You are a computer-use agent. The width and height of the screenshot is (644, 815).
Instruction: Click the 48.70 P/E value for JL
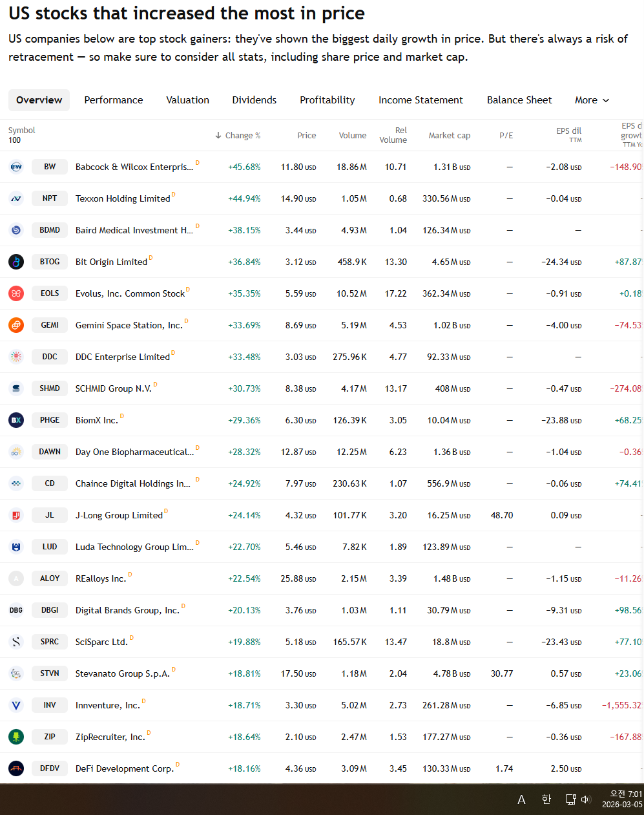[x=502, y=515]
